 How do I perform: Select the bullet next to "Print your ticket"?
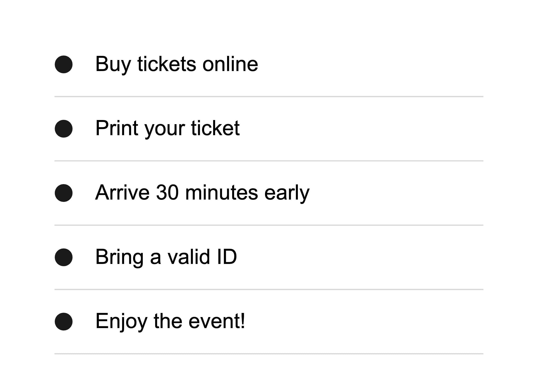click(x=63, y=129)
